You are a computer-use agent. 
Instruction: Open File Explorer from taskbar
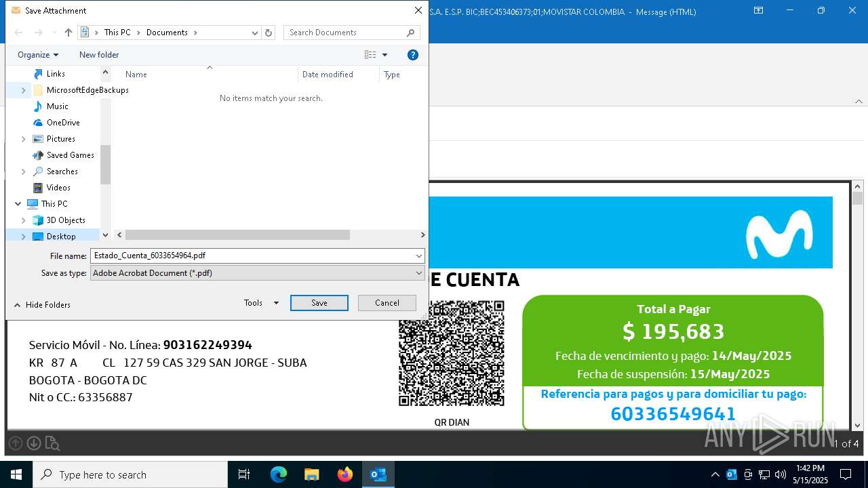pos(312,474)
